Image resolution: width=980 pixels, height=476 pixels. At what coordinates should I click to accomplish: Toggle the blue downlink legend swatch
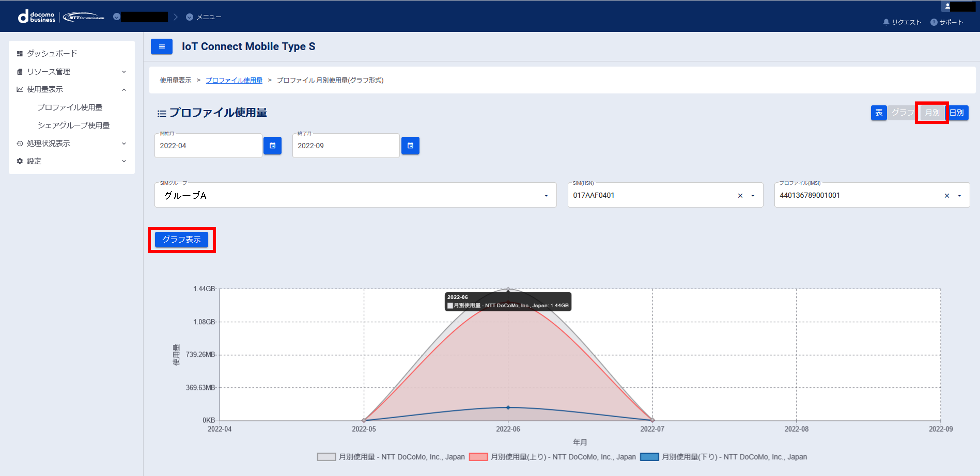649,457
